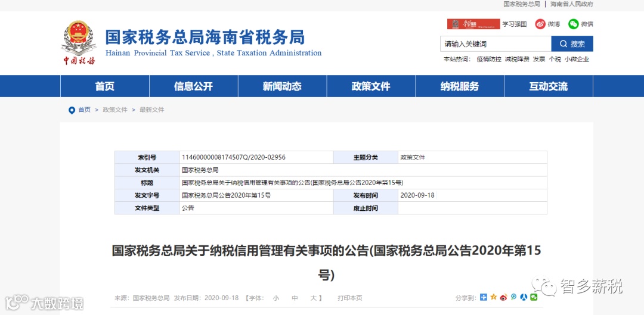Click the 文件类型 value 公告

(188, 208)
